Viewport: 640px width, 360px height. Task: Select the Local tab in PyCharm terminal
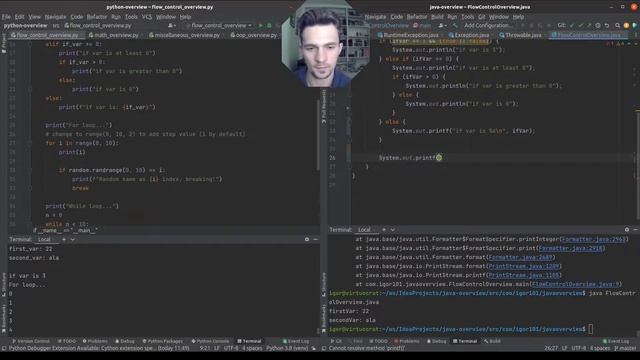point(44,240)
